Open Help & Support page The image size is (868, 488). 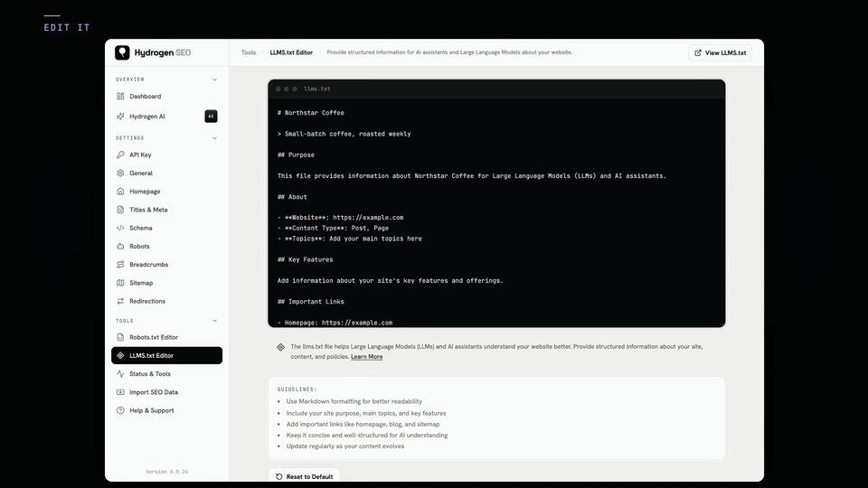[x=166, y=410]
